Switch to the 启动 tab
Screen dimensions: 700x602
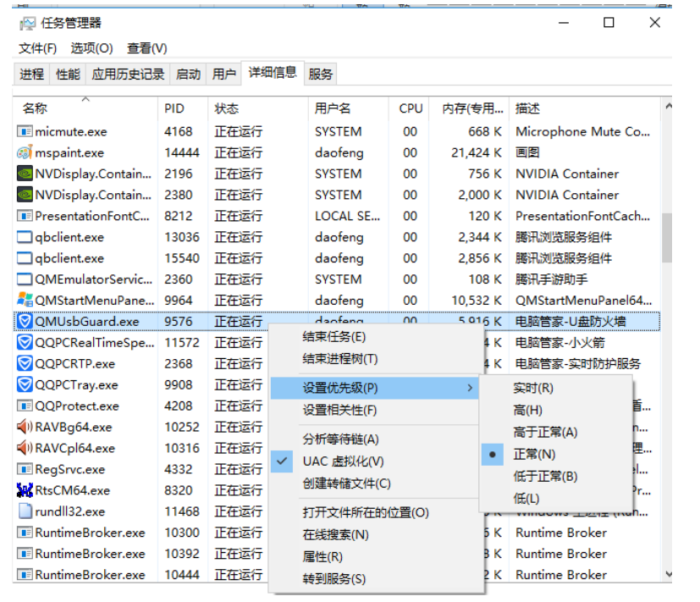tap(188, 74)
